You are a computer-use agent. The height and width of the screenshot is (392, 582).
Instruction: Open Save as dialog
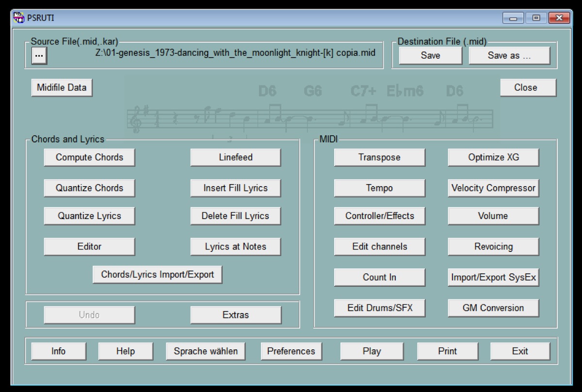click(x=509, y=55)
